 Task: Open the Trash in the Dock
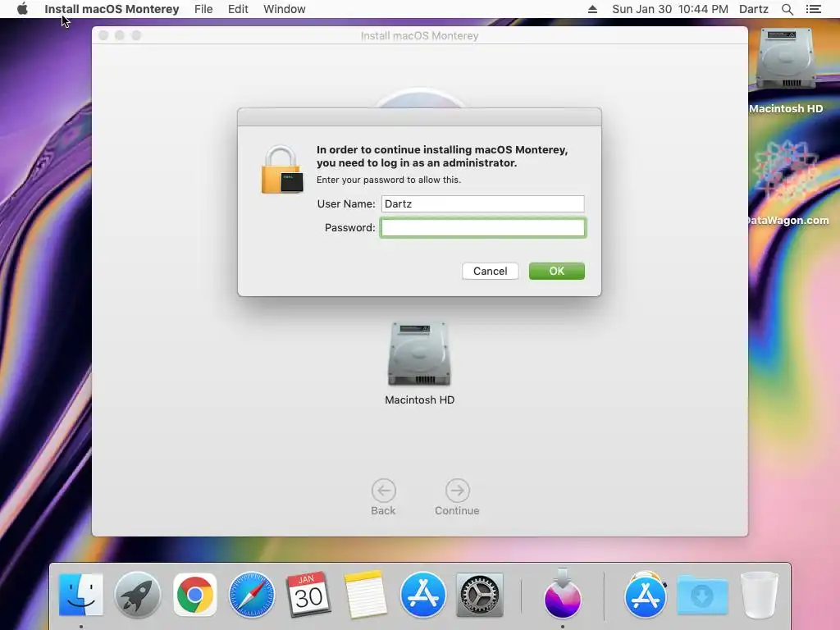pos(759,595)
